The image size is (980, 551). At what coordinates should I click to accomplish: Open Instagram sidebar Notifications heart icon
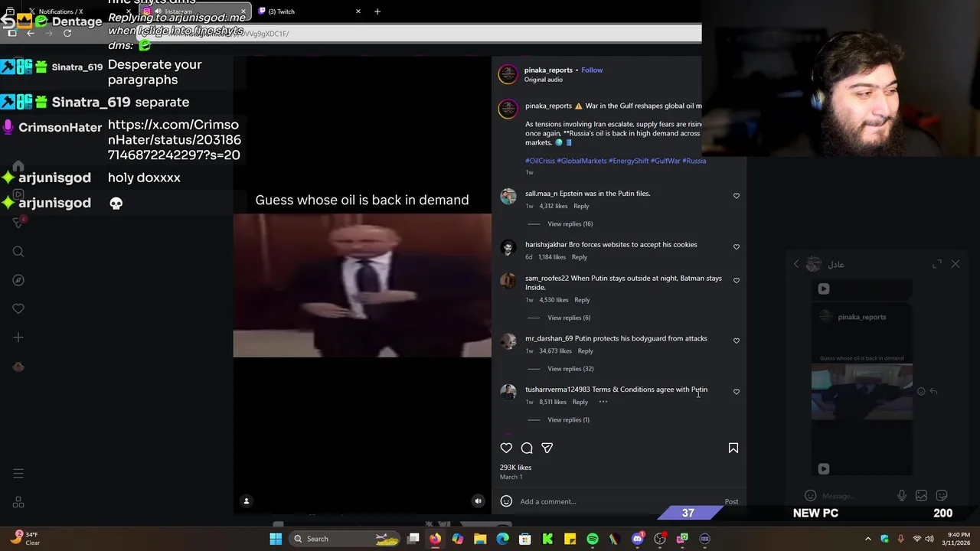[18, 308]
